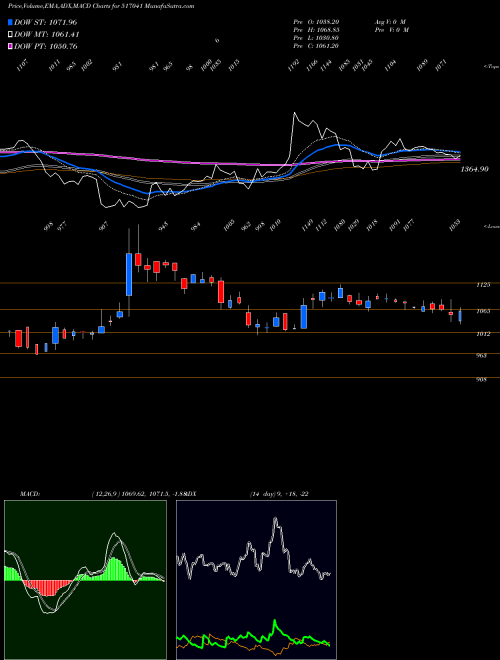The image size is (500, 660).
Task: Select the 'DOW MT: 1061.41' label
Action: tap(47, 35)
